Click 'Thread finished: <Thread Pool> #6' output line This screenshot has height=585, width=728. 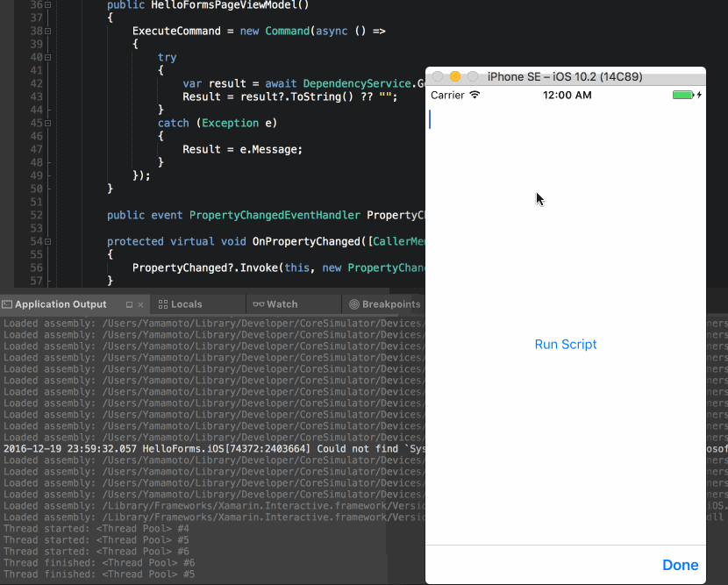click(99, 563)
